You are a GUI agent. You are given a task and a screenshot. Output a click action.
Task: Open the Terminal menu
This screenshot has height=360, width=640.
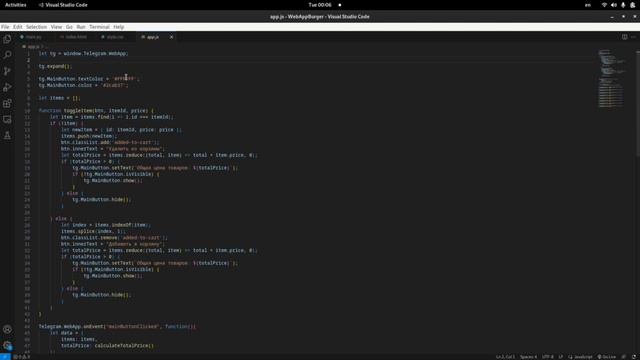click(99, 27)
